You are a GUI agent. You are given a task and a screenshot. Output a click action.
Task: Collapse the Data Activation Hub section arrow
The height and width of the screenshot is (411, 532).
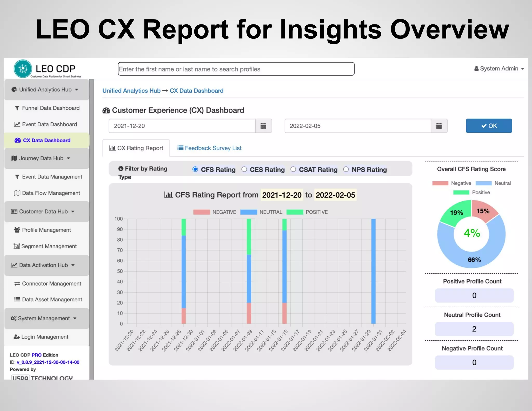[73, 265]
